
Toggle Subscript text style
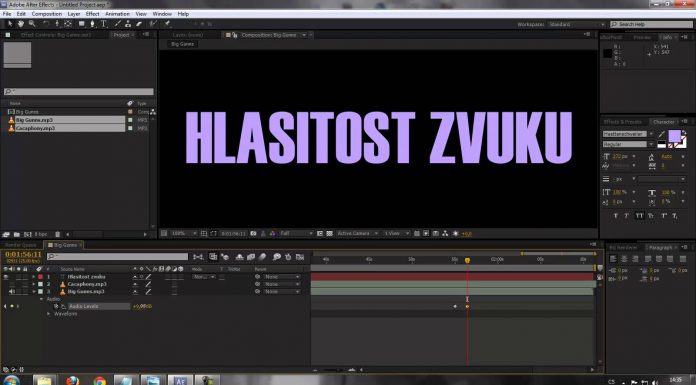[675, 216]
